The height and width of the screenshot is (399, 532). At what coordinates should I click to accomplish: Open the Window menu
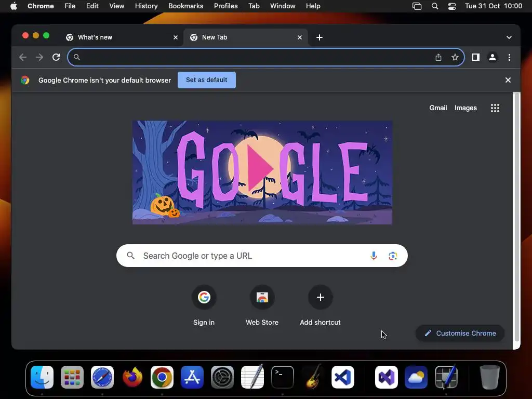coord(283,6)
